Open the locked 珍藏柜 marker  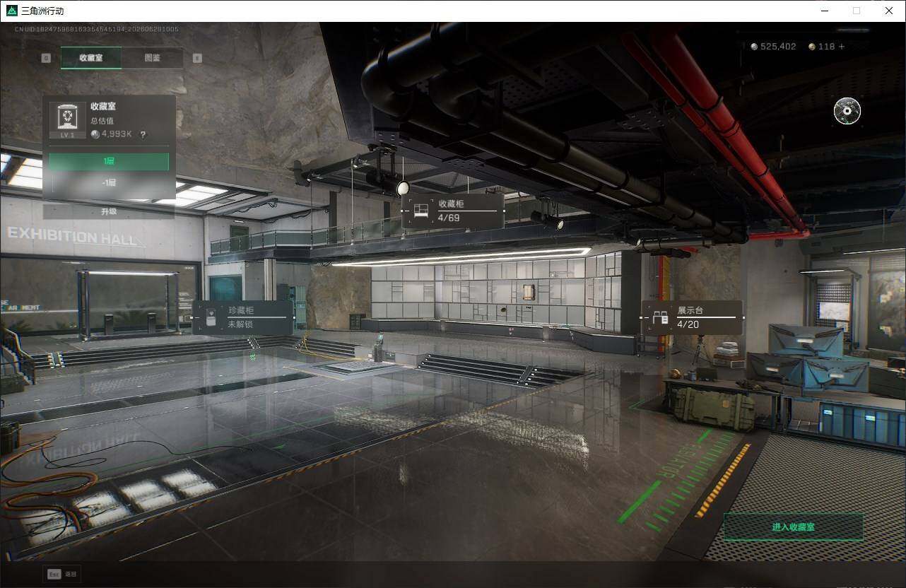click(x=243, y=317)
